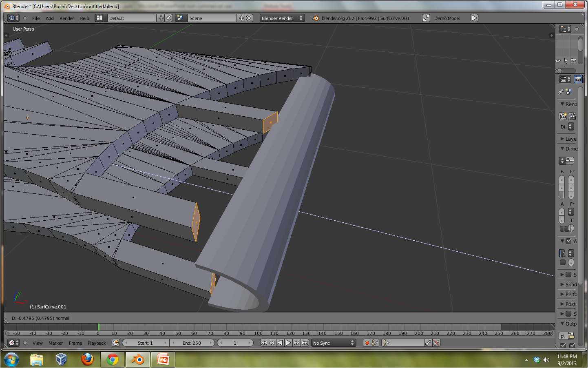Screen dimensions: 588x368
Task: Open the scene browse icon
Action: [x=180, y=18]
